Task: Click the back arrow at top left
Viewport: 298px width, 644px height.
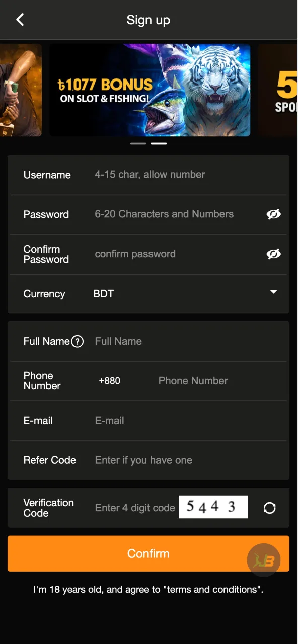Action: pyautogui.click(x=20, y=20)
